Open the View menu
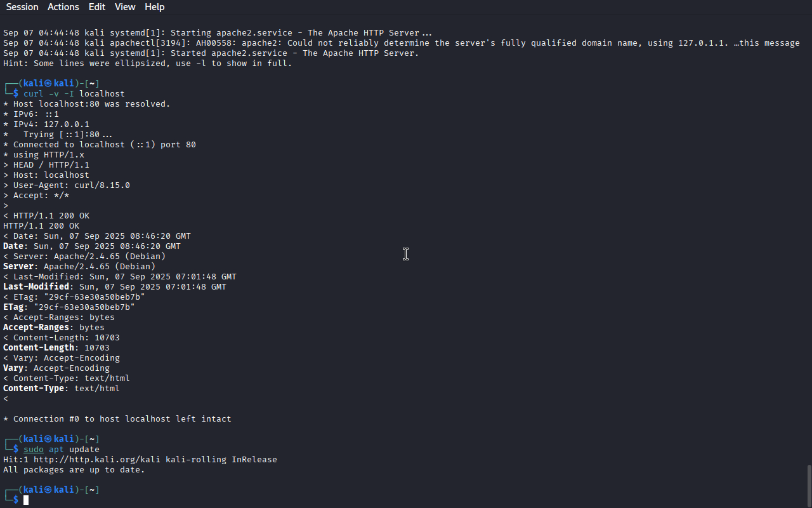The image size is (812, 508). click(125, 7)
